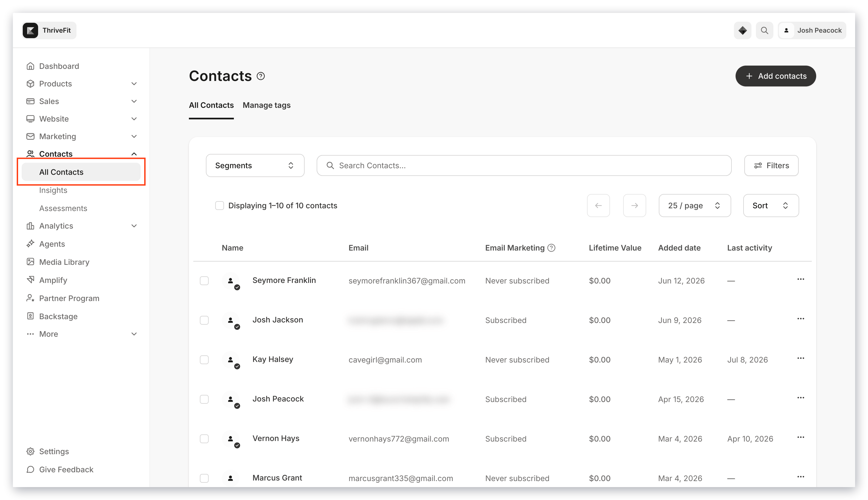This screenshot has width=868, height=500.
Task: Toggle the select-all contacts checkbox
Action: (219, 206)
